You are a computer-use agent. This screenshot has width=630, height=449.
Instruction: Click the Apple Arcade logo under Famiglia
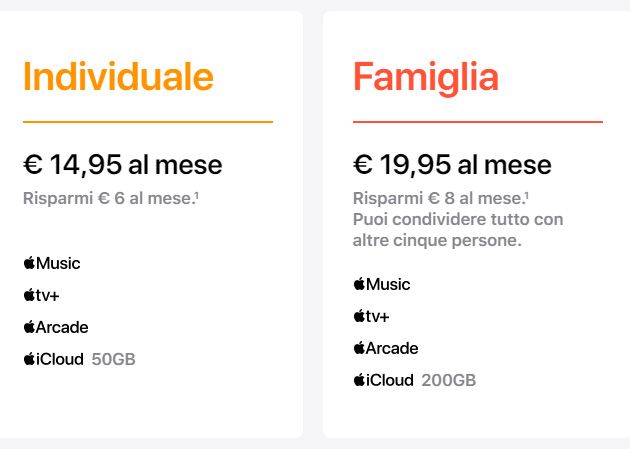click(x=386, y=348)
